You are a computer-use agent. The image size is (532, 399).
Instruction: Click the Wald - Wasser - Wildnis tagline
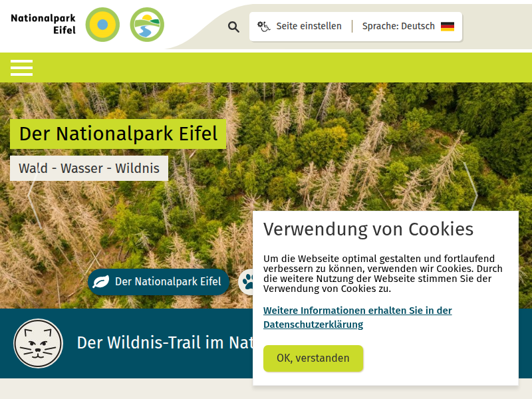tap(89, 168)
